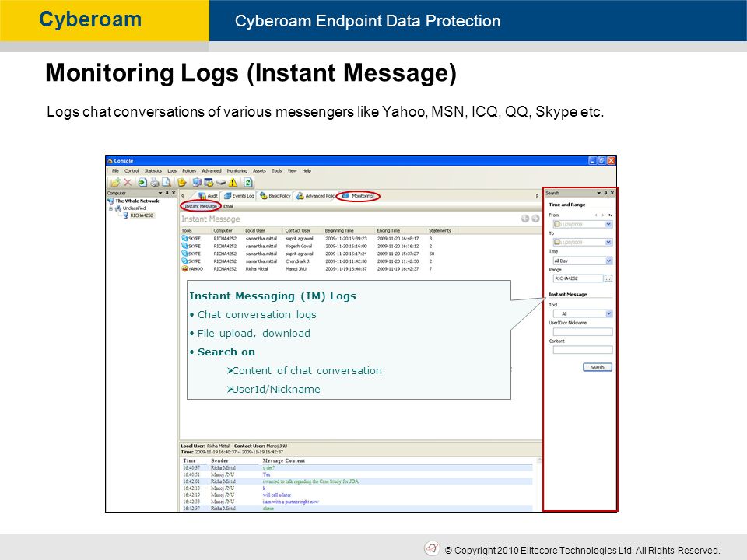
Task: Select computer RICHA4252 in tree
Action: click(x=142, y=215)
